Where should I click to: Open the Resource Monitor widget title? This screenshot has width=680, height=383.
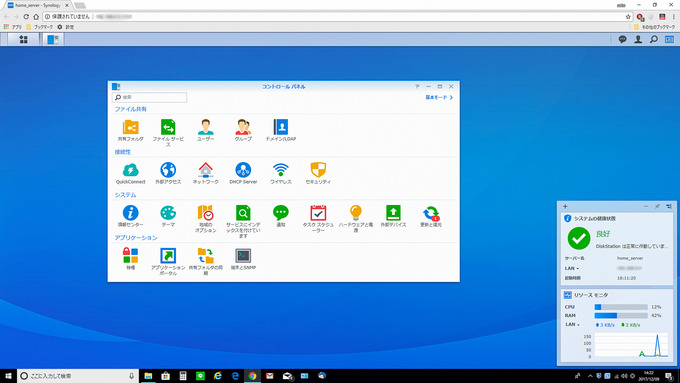[591, 295]
